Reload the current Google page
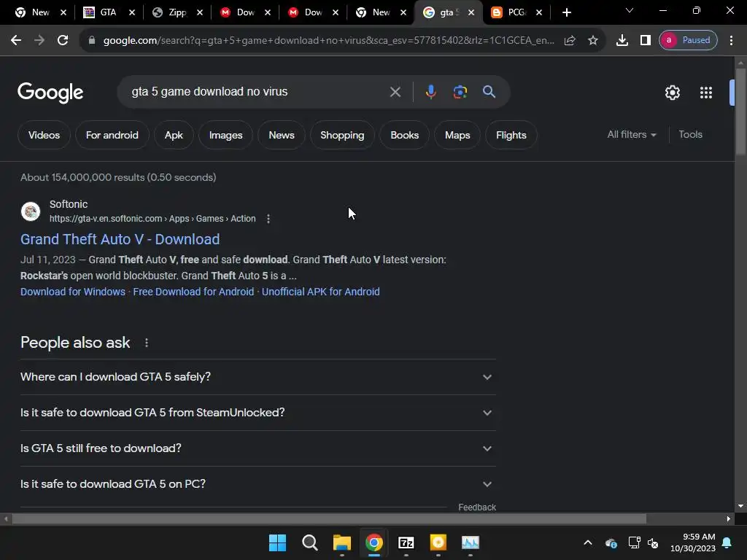The height and width of the screenshot is (560, 747). [x=63, y=41]
